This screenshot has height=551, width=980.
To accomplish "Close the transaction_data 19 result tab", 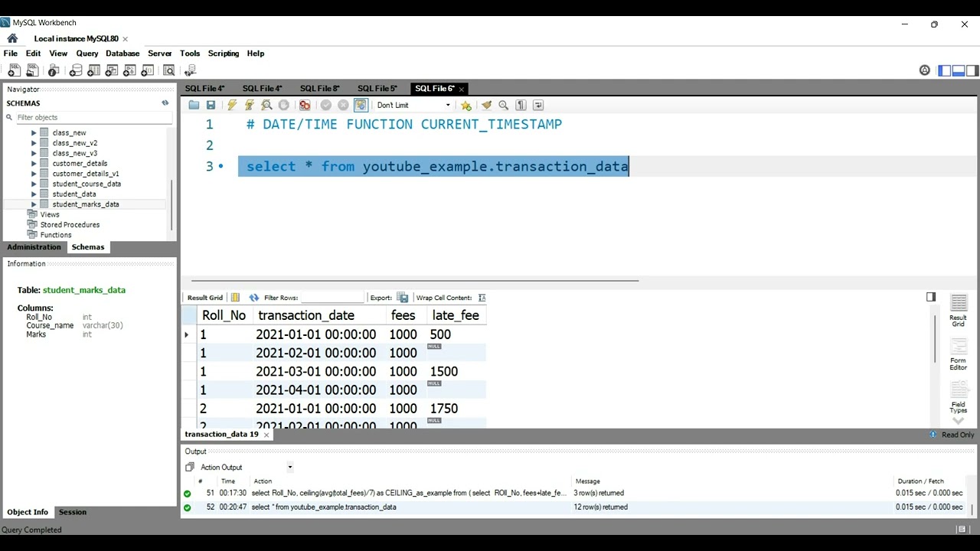I will (266, 435).
